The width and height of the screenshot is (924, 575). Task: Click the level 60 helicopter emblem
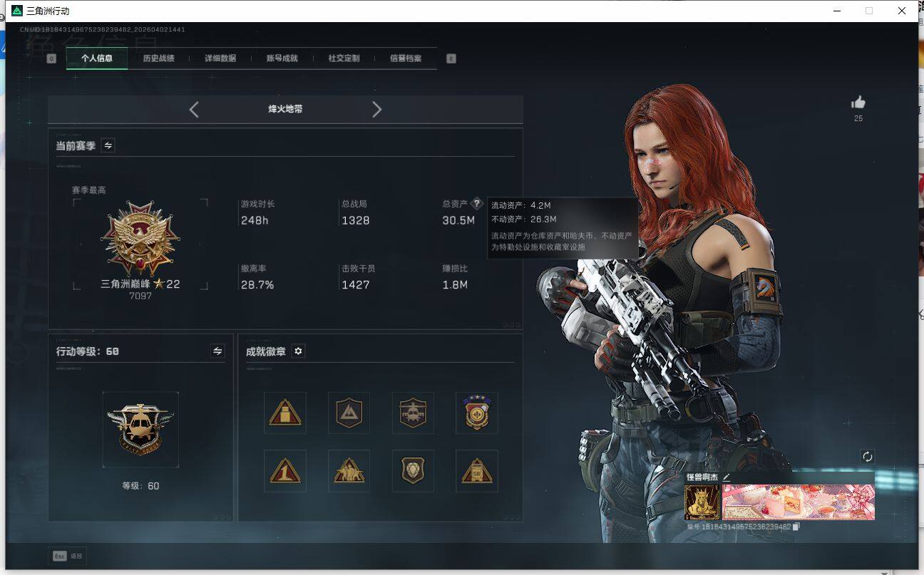point(140,429)
